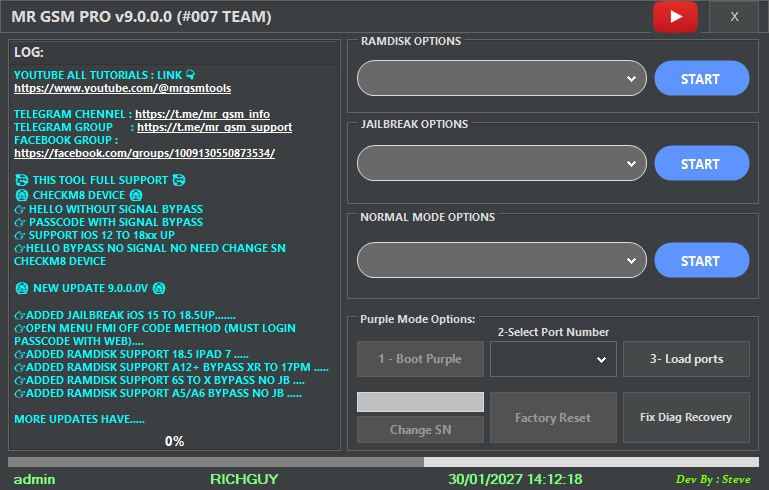Click the 'JAILBREAK OPTIONS' group label
The height and width of the screenshot is (490, 769).
pyautogui.click(x=414, y=124)
